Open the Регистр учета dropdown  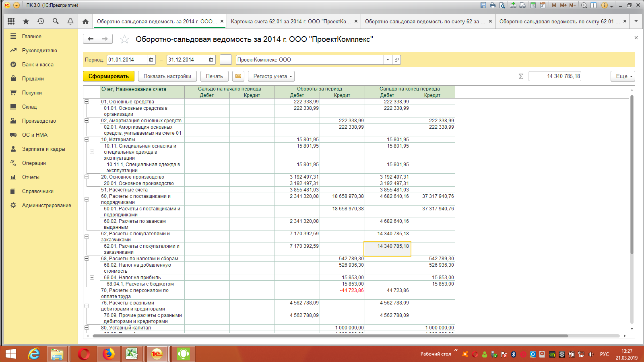pyautogui.click(x=271, y=76)
